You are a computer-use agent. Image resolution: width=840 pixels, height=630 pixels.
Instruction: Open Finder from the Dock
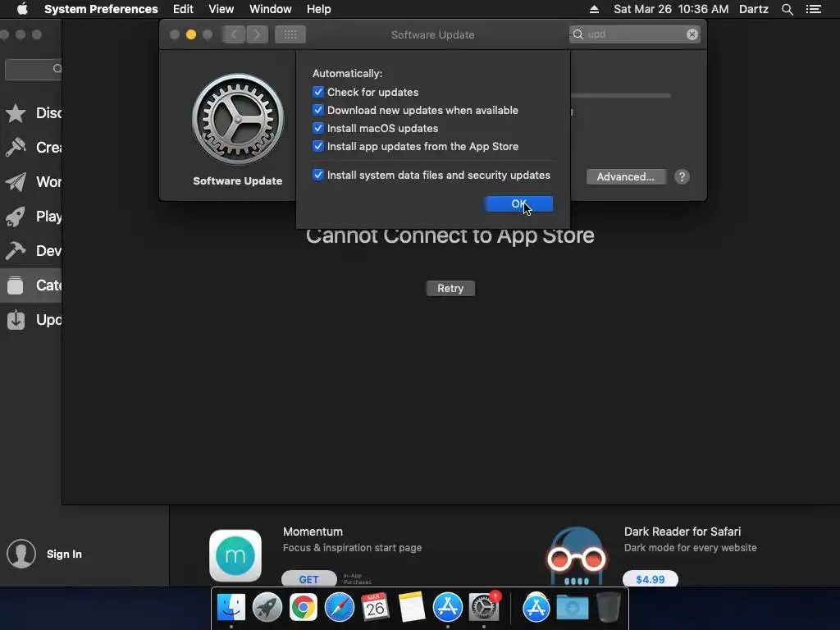tap(231, 608)
